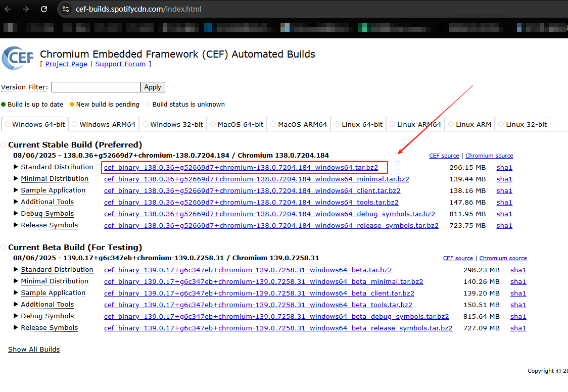Screen dimensions: 568x392
Task: Expand stable Minimal Distribution triangle
Action: point(16,178)
